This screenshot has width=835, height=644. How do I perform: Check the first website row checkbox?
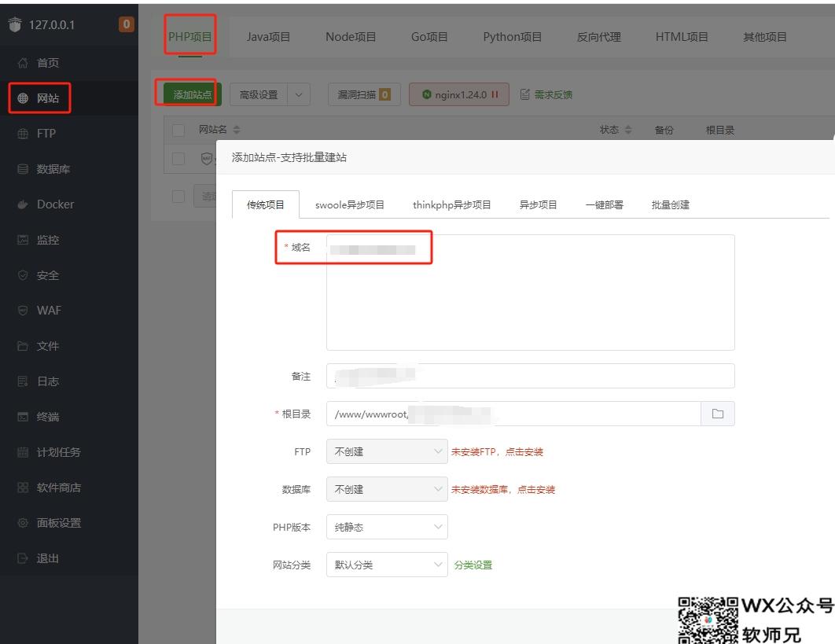[x=178, y=158]
